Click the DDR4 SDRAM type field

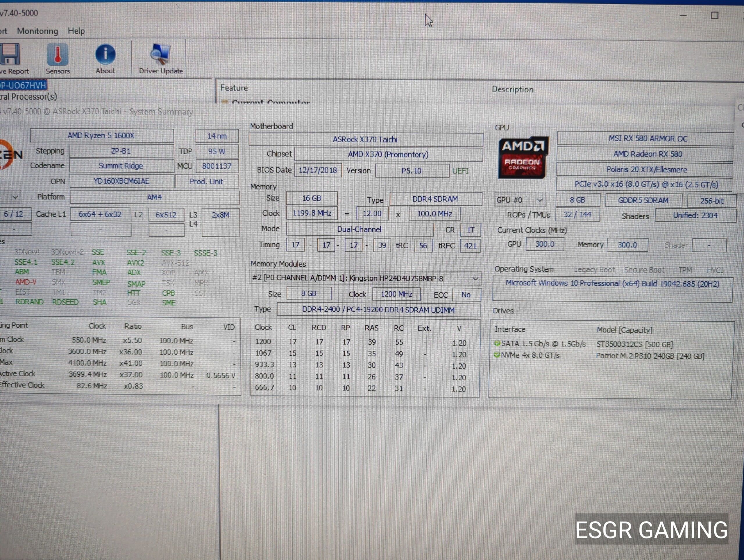click(435, 199)
